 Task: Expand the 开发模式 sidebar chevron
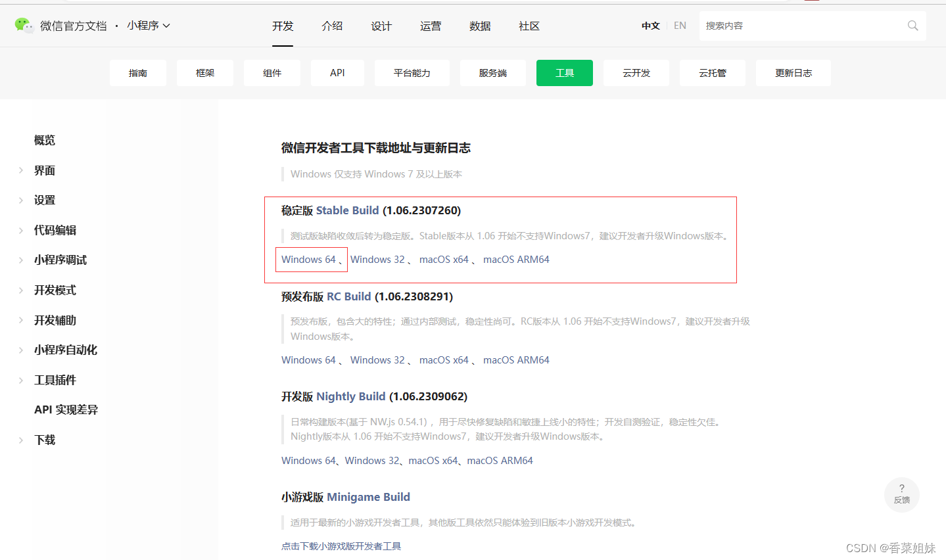[21, 290]
